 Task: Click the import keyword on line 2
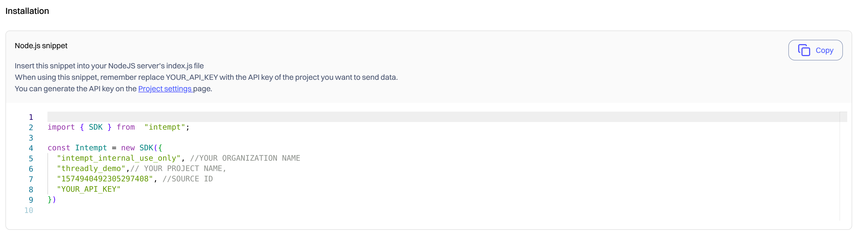61,127
